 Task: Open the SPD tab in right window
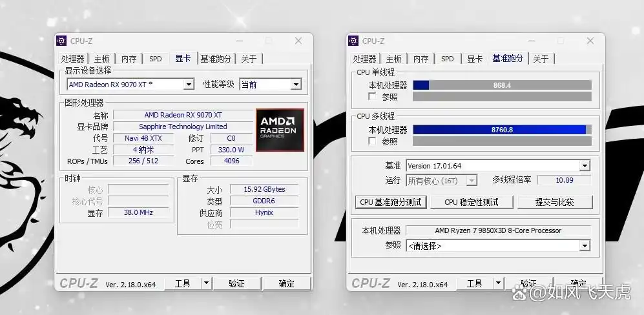point(447,59)
